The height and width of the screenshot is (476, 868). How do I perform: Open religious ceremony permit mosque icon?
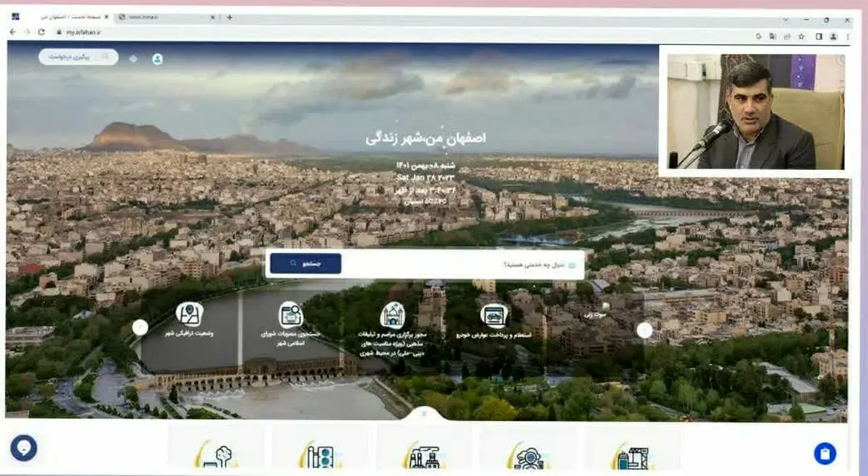(393, 315)
